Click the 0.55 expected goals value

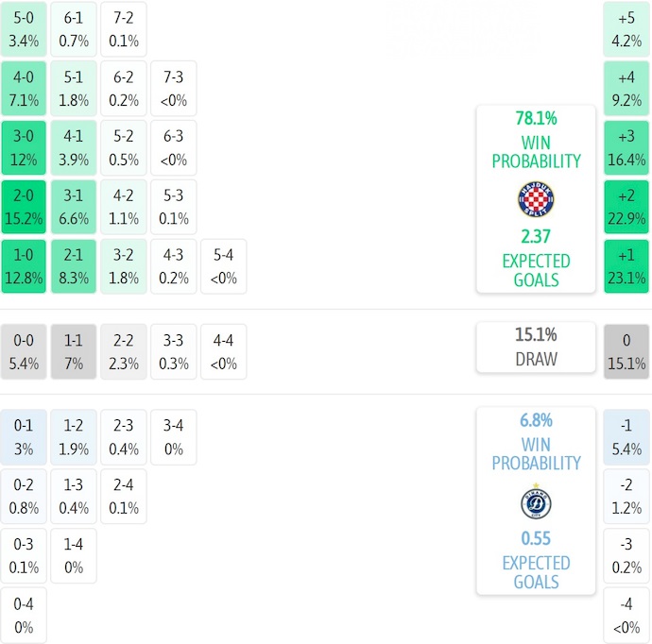[536, 538]
